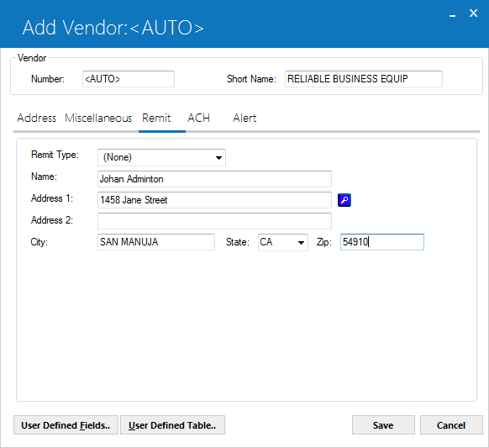Switch to the Address tab
The height and width of the screenshot is (448, 489).
(36, 118)
